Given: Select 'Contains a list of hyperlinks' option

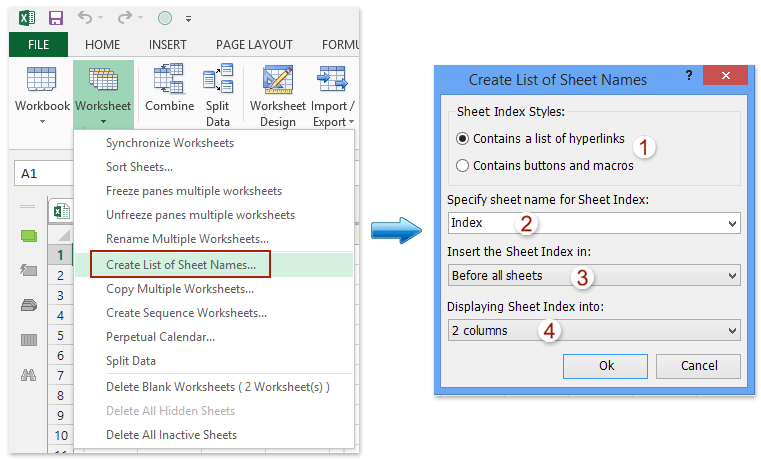Looking at the screenshot, I should pyautogui.click(x=463, y=139).
